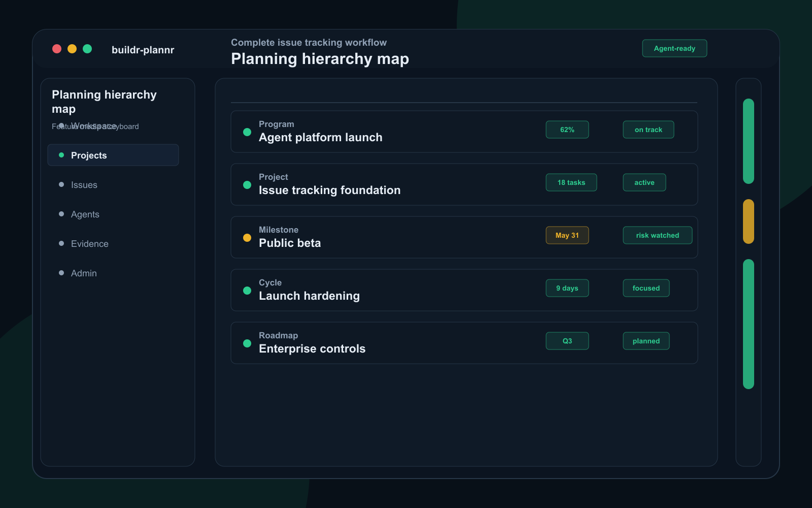Click the tallest green bar in right rail
Image resolution: width=812 pixels, height=508 pixels.
[x=749, y=324]
